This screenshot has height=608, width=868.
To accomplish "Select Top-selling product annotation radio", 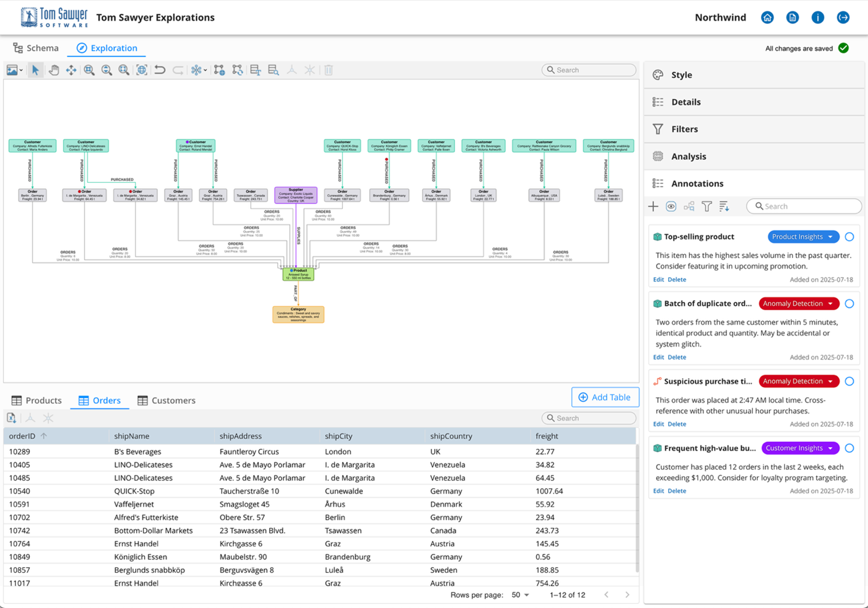I will [x=849, y=237].
